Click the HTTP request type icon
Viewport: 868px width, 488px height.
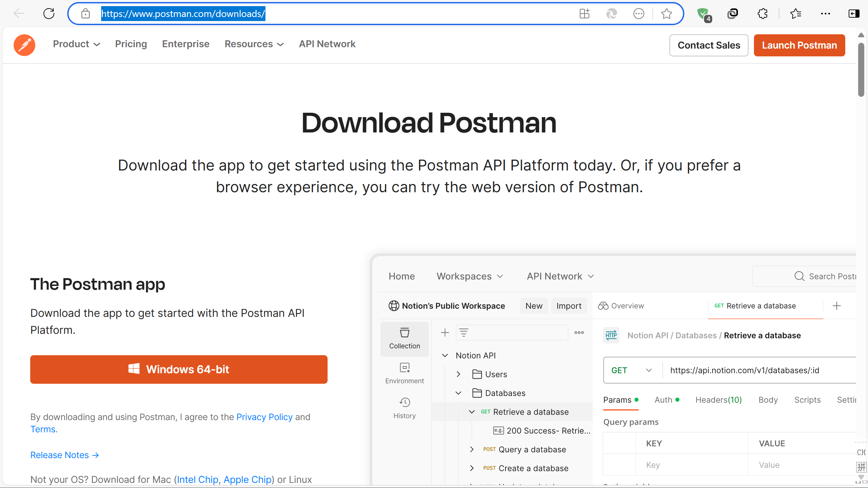pyautogui.click(x=611, y=335)
